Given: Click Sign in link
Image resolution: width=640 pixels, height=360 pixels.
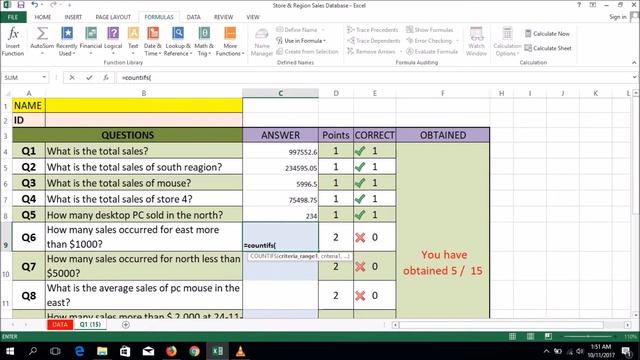Looking at the screenshot, I should coord(618,17).
